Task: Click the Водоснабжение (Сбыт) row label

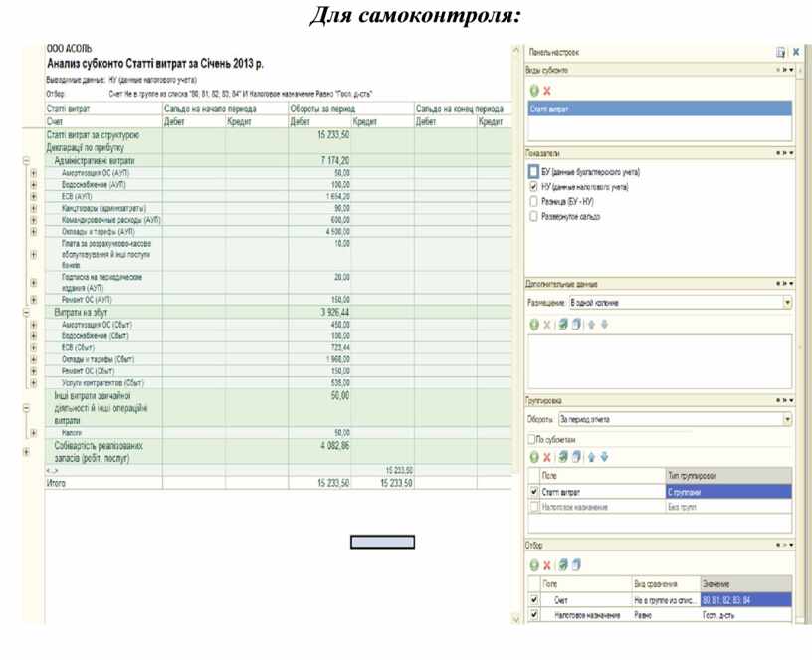Action: point(95,336)
